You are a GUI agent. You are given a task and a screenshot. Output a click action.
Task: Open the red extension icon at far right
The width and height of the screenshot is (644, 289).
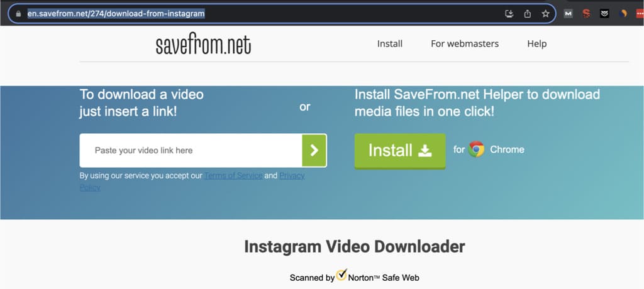point(640,14)
